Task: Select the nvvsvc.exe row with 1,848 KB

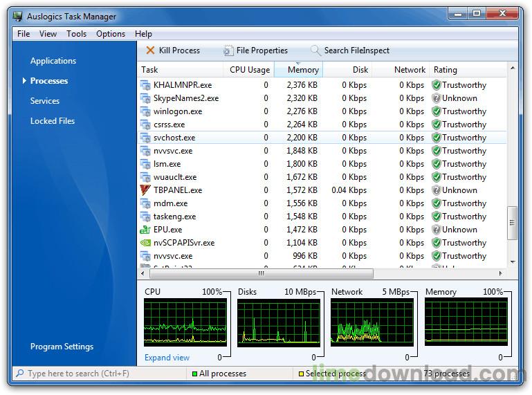Action: [x=322, y=151]
